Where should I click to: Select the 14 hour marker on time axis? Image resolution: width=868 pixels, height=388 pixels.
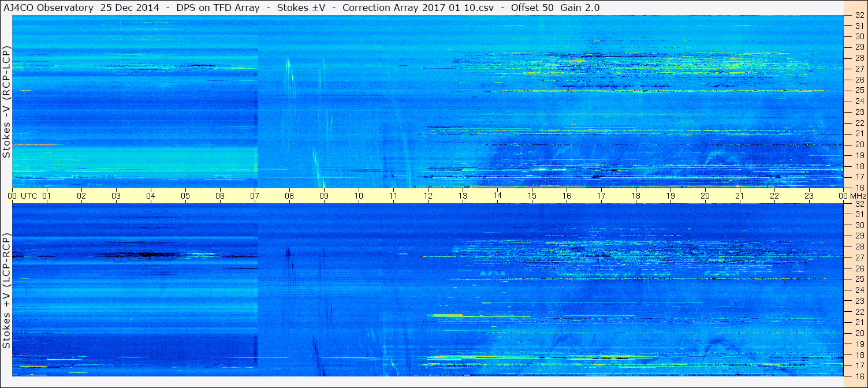tap(497, 196)
